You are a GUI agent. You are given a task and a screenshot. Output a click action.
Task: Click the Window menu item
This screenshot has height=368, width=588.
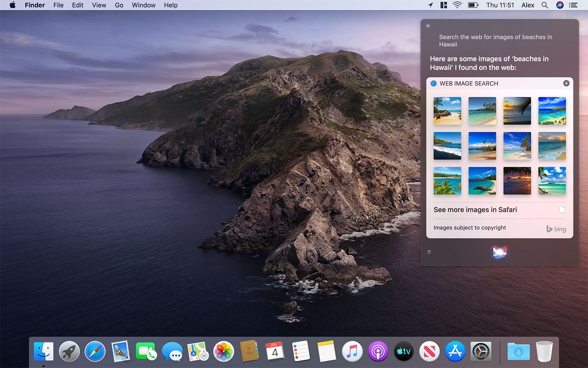point(143,5)
